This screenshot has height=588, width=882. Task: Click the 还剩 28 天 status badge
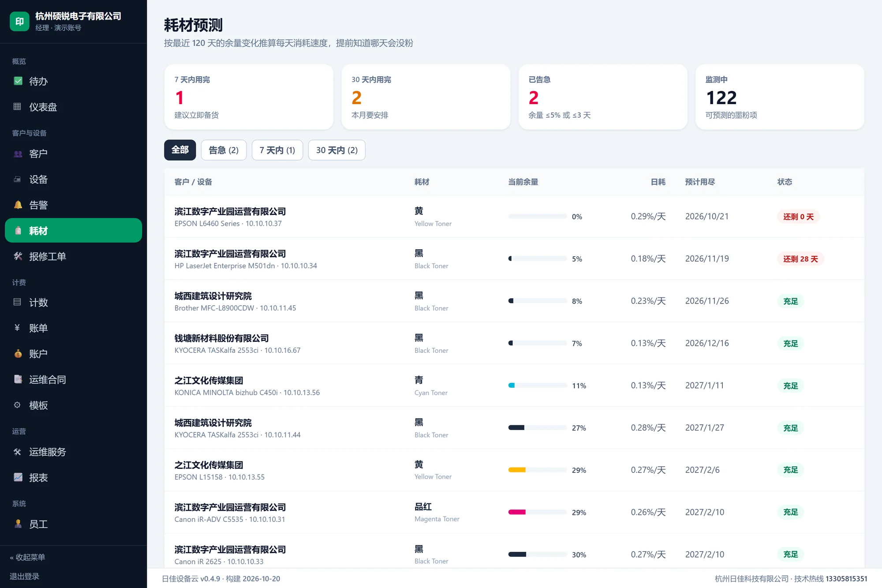pyautogui.click(x=800, y=259)
